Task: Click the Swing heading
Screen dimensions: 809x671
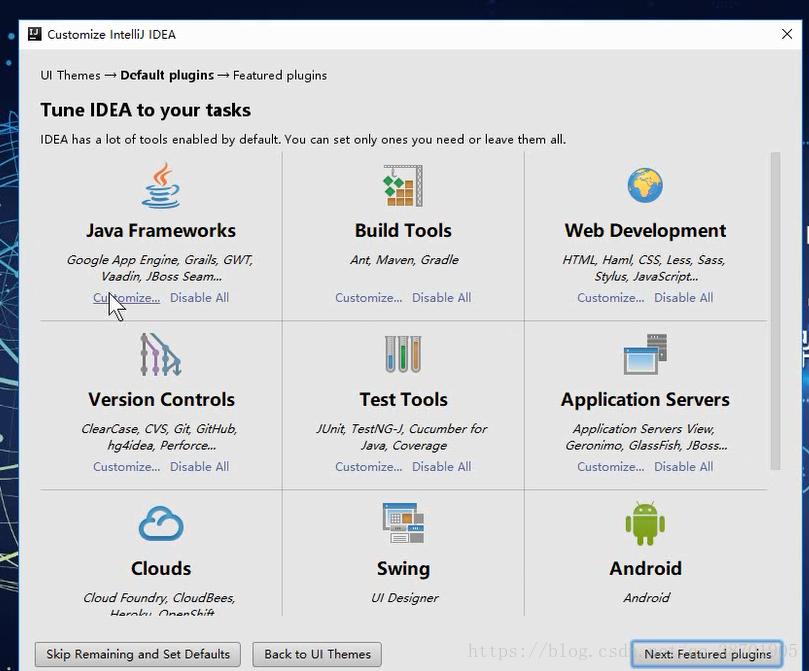Action: (403, 569)
